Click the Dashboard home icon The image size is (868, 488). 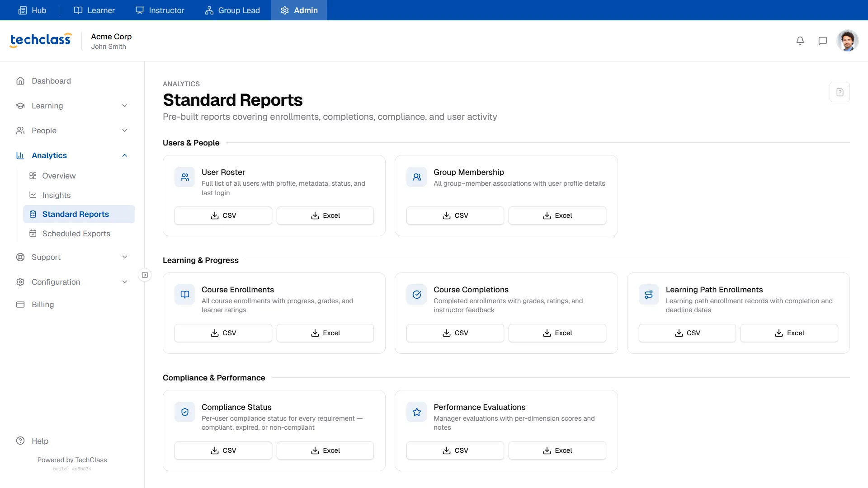pos(20,81)
